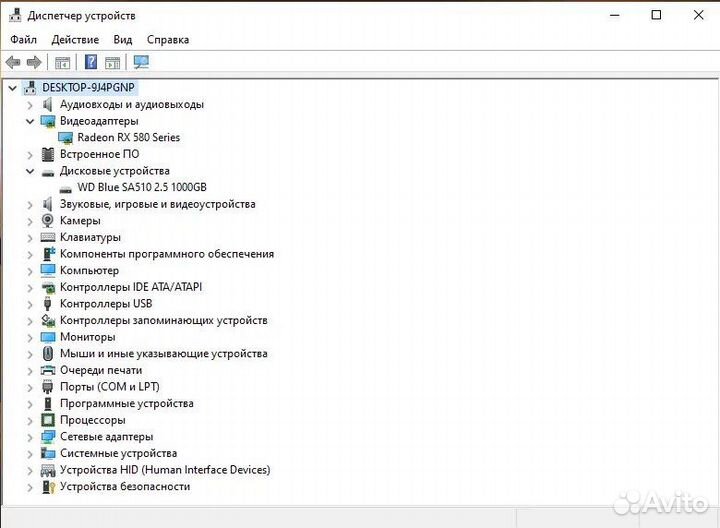720x528 pixels.
Task: Click the Системные устройства folder icon
Action: click(48, 453)
